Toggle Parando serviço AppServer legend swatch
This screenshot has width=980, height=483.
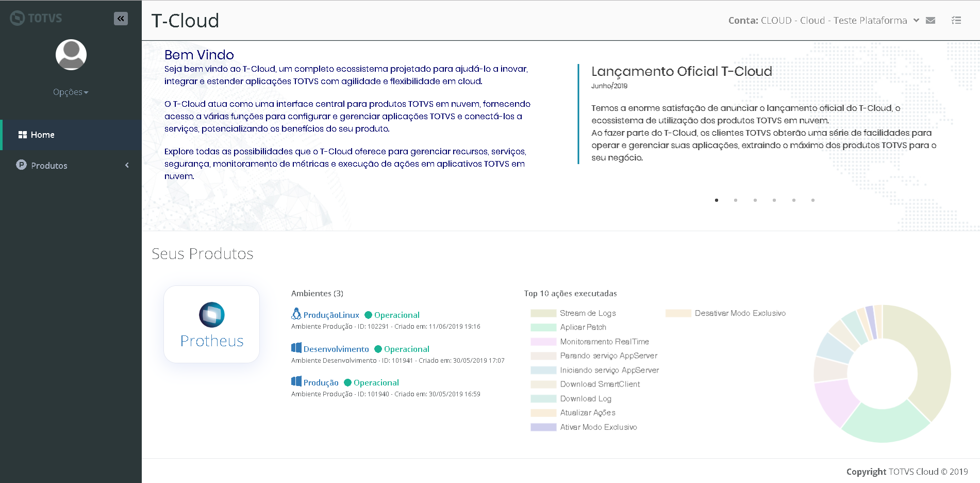tap(543, 356)
